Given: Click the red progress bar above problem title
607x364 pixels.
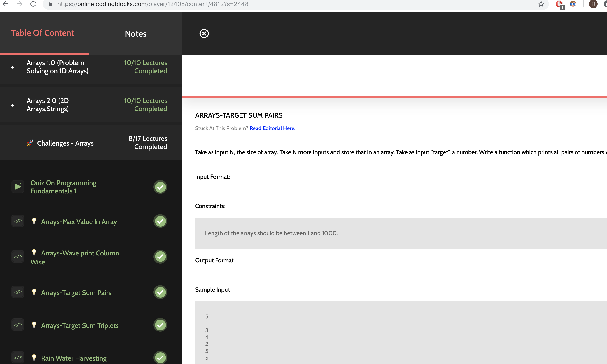Looking at the screenshot, I should pyautogui.click(x=392, y=97).
